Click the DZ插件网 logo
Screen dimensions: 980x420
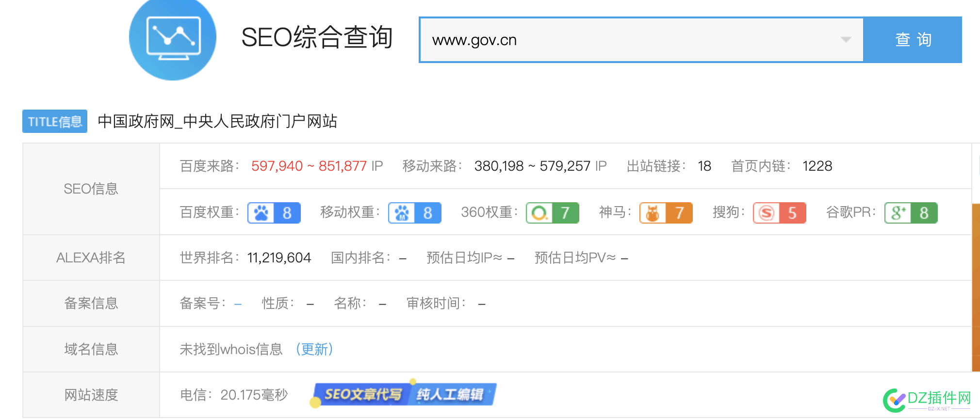[927, 400]
